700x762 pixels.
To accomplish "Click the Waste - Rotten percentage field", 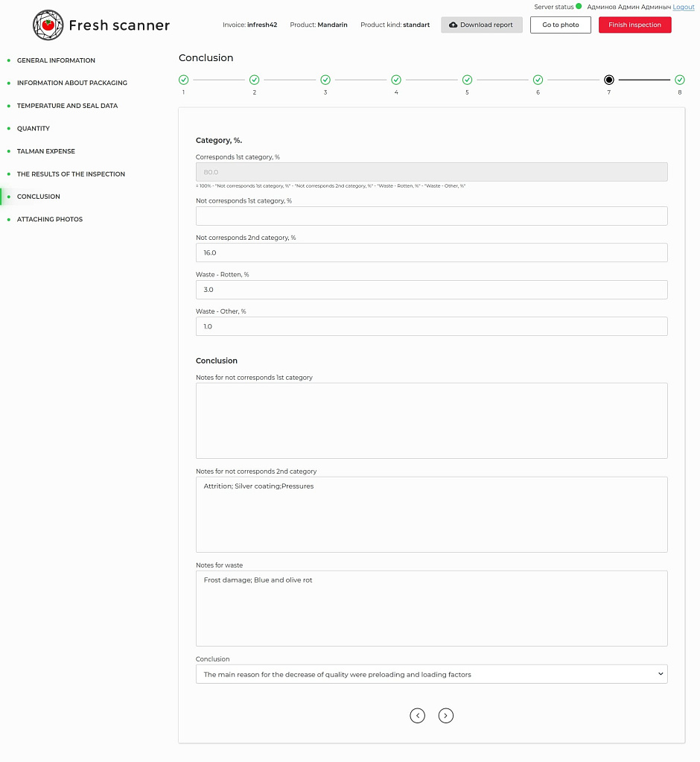I will pos(431,290).
